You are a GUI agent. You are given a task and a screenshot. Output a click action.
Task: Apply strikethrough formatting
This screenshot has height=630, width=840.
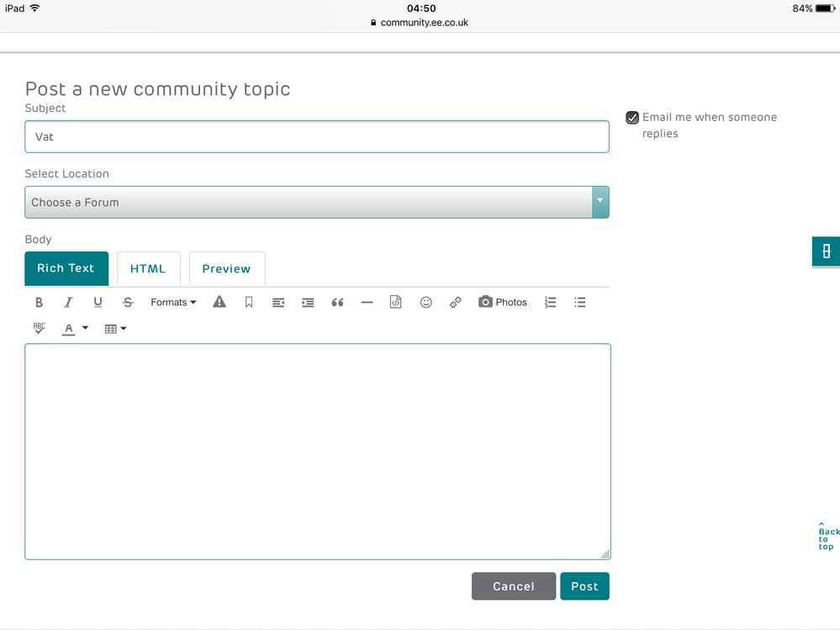pos(128,302)
